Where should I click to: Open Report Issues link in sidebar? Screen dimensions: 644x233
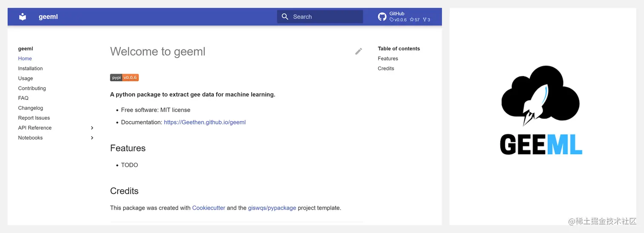(x=34, y=118)
